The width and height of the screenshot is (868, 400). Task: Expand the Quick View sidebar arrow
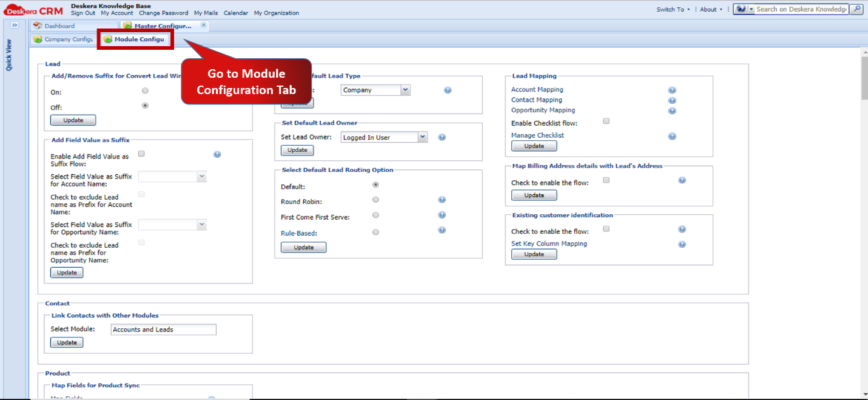[x=13, y=25]
